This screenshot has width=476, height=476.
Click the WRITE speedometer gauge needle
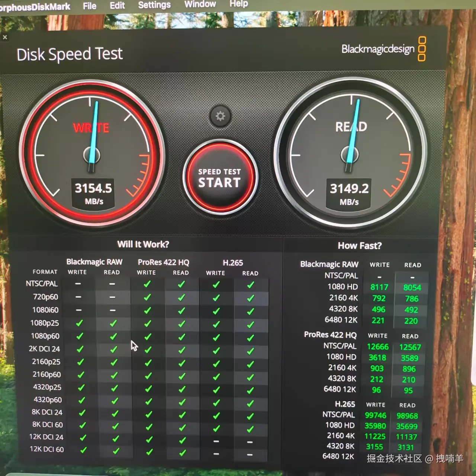[94, 134]
